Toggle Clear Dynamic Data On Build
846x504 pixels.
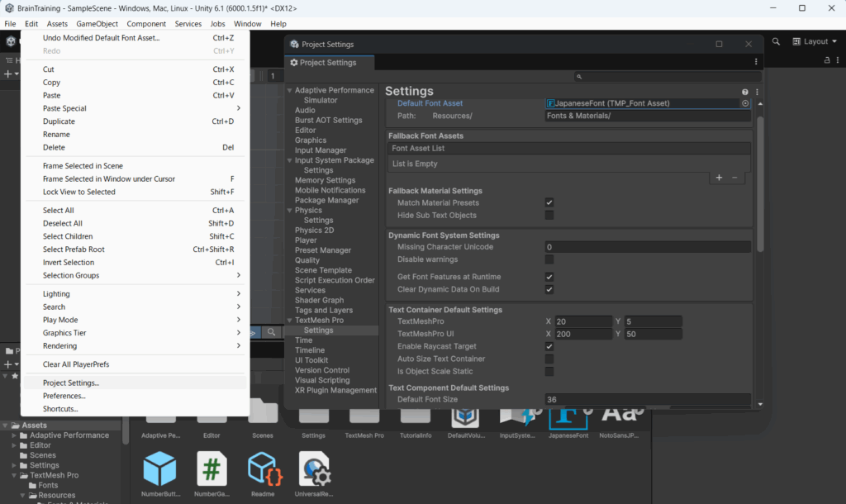coord(549,289)
